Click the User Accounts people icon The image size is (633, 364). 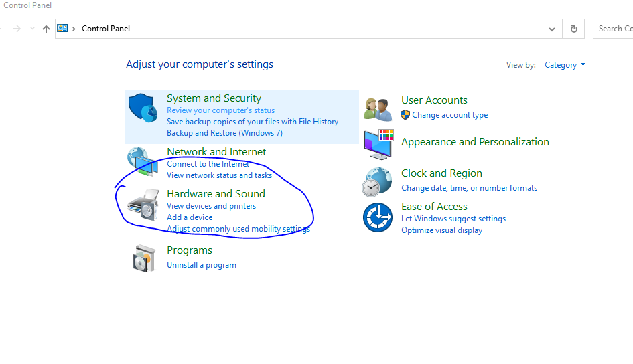(x=378, y=109)
